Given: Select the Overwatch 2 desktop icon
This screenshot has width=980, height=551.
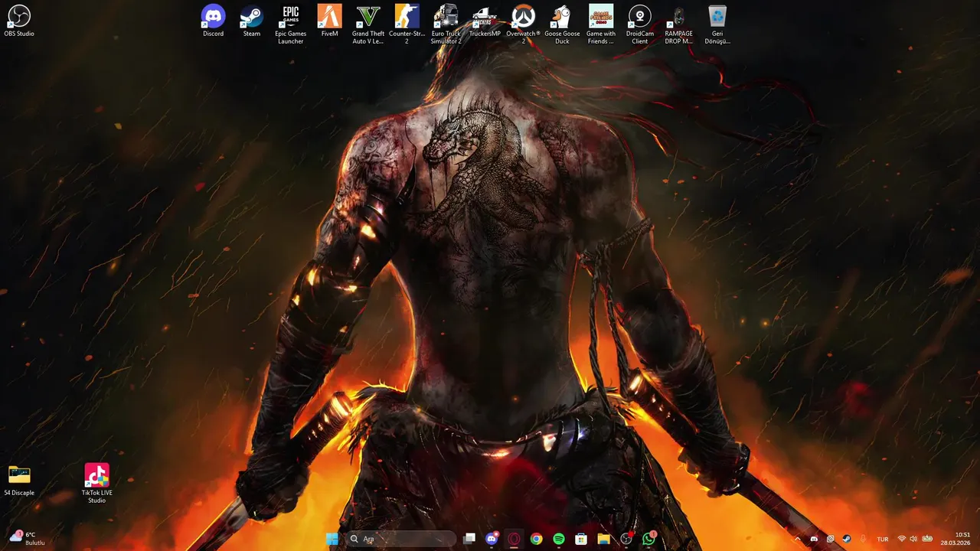Looking at the screenshot, I should (x=524, y=24).
